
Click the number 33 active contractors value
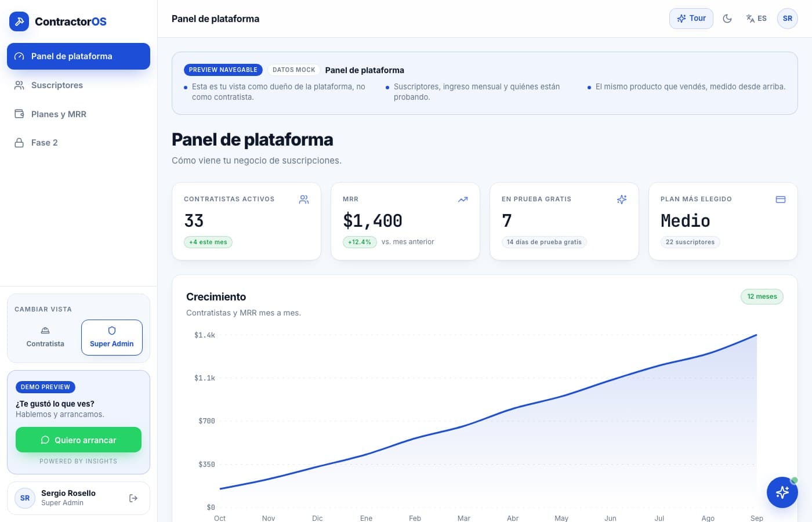click(194, 221)
